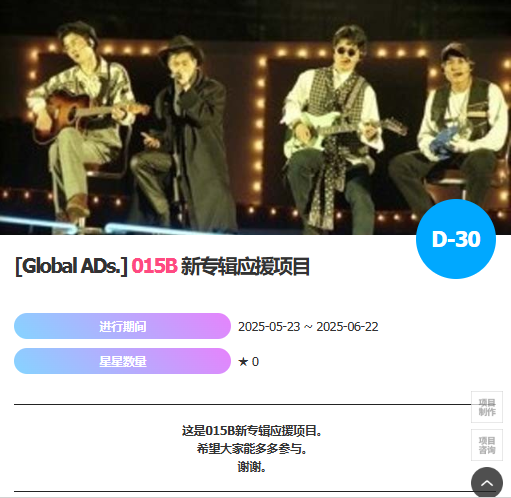Click the date range 2025-05-23 ~ 2025-06-22
Screen dimensions: 511x498
coord(308,327)
